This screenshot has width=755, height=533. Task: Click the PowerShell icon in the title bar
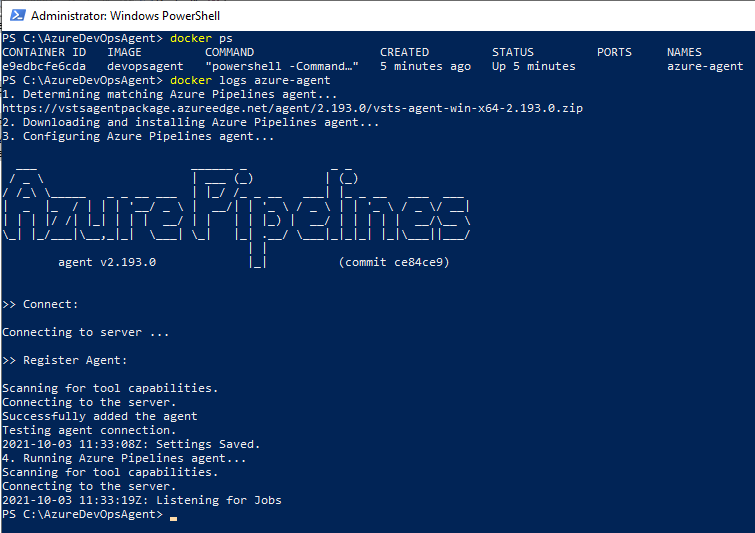tap(18, 15)
